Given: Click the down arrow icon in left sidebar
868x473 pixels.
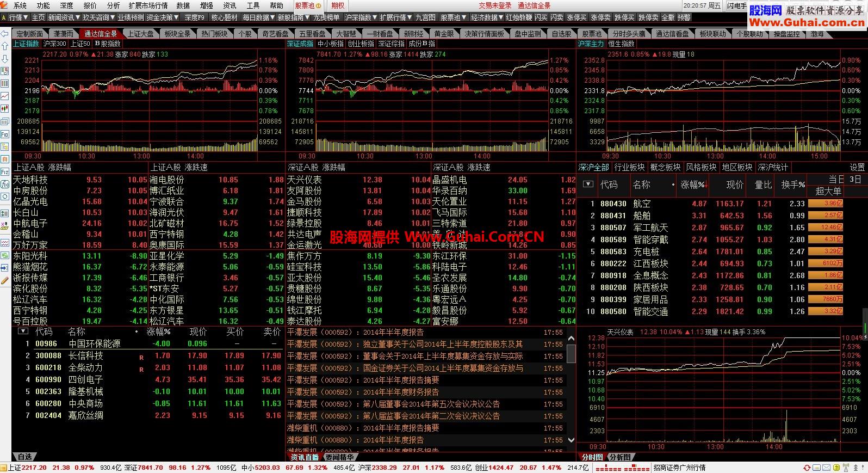Looking at the screenshot, I should (x=4, y=59).
